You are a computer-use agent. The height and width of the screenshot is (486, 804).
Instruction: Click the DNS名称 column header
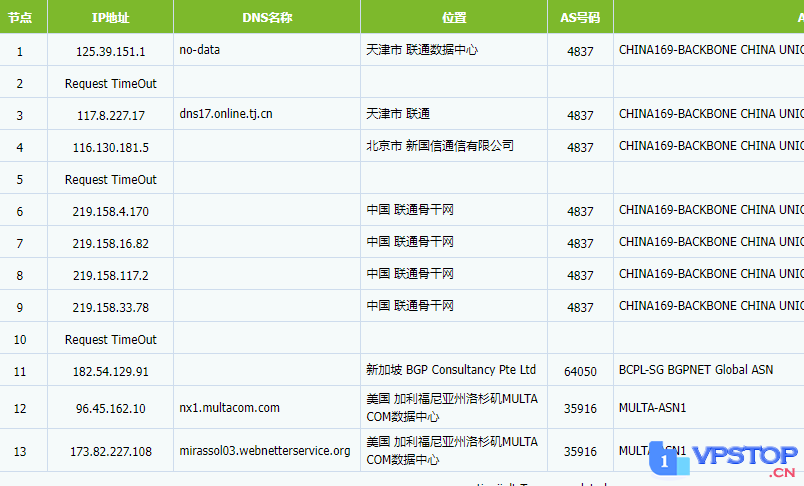click(x=267, y=17)
